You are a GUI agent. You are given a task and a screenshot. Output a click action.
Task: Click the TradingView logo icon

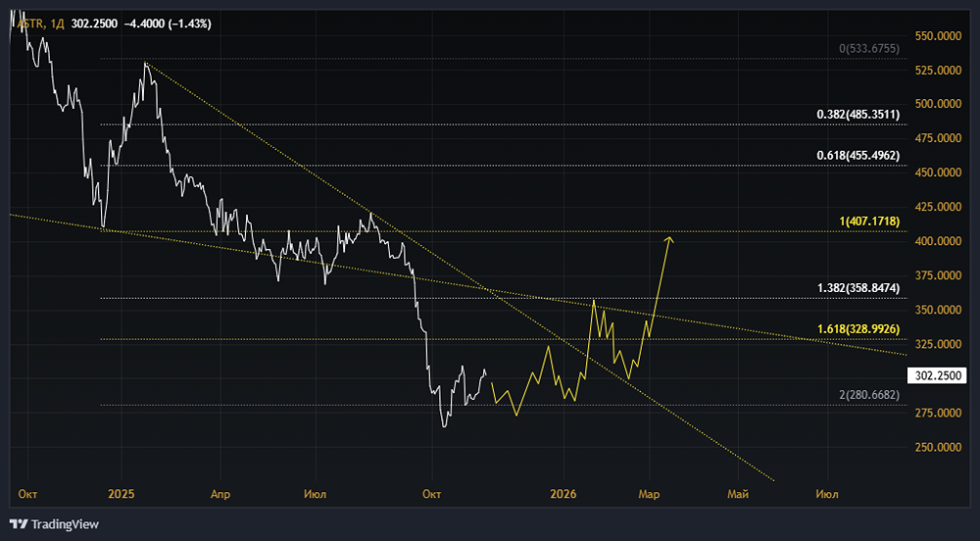tap(19, 524)
